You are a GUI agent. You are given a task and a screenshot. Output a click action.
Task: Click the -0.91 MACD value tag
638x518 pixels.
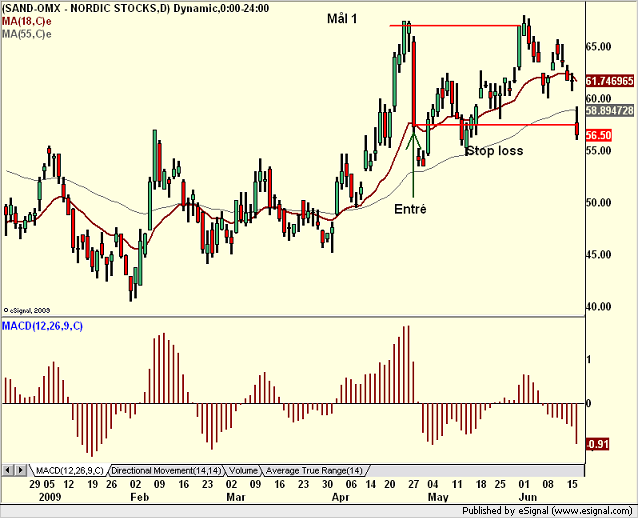(597, 444)
